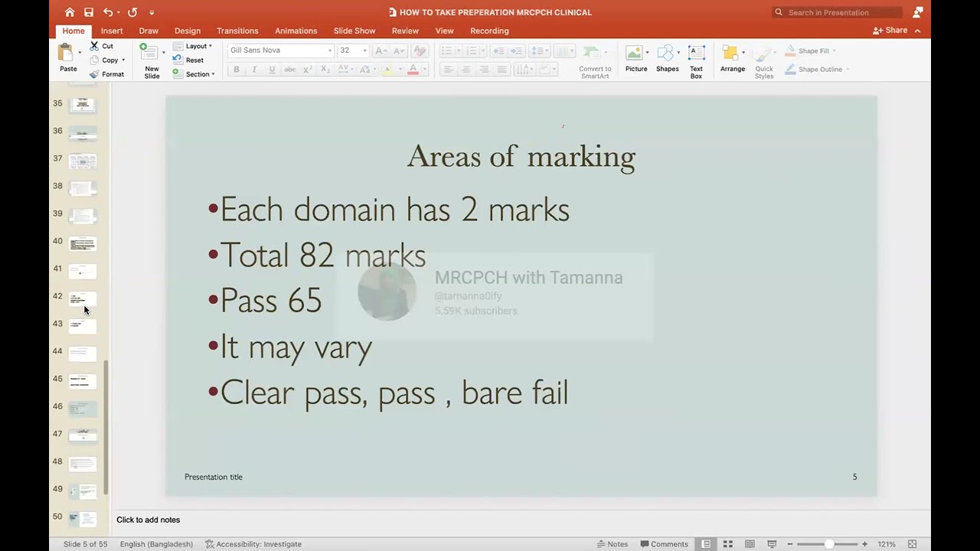
Task: Toggle numbered list formatting
Action: 471,51
